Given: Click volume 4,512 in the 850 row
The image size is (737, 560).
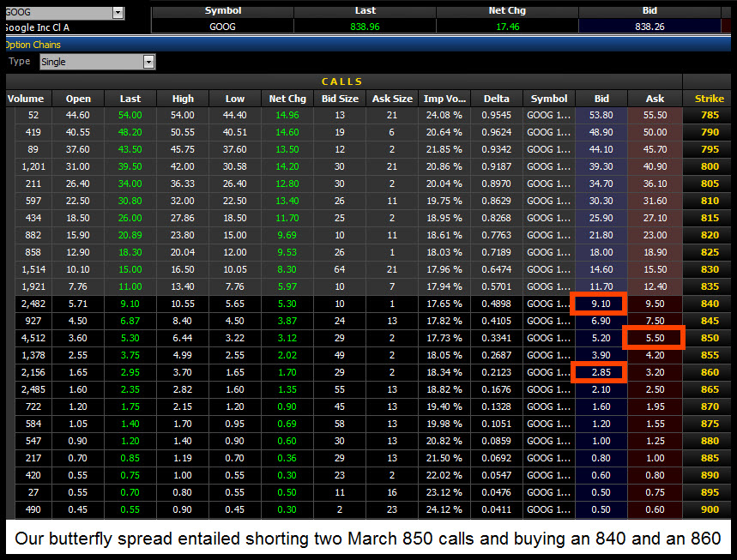Looking at the screenshot, I should [x=33, y=338].
